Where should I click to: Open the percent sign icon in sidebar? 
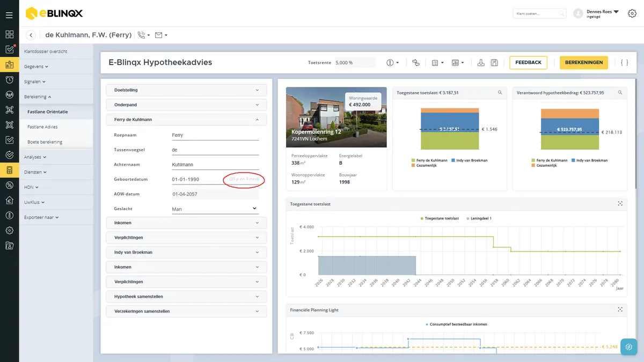pos(9,185)
